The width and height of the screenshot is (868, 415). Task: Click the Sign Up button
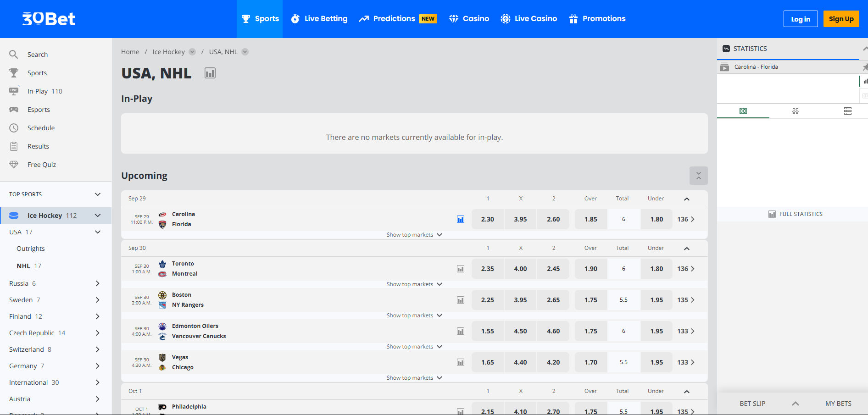[x=841, y=19]
